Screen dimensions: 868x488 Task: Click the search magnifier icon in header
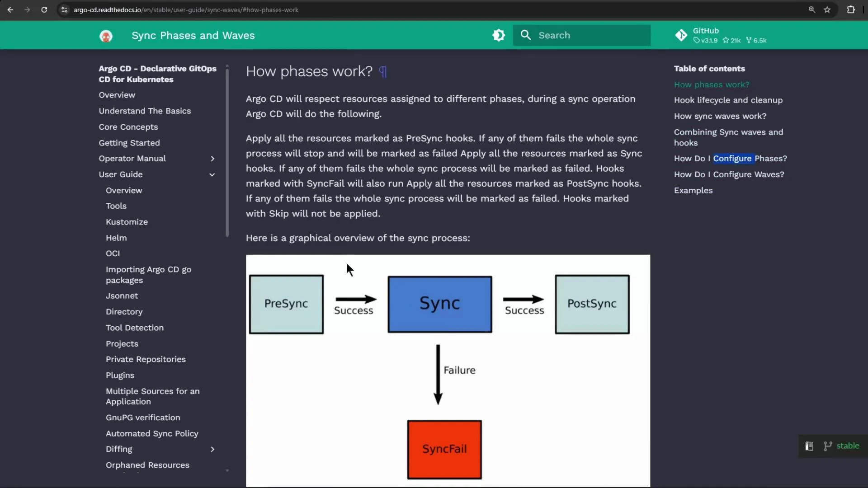[525, 35]
